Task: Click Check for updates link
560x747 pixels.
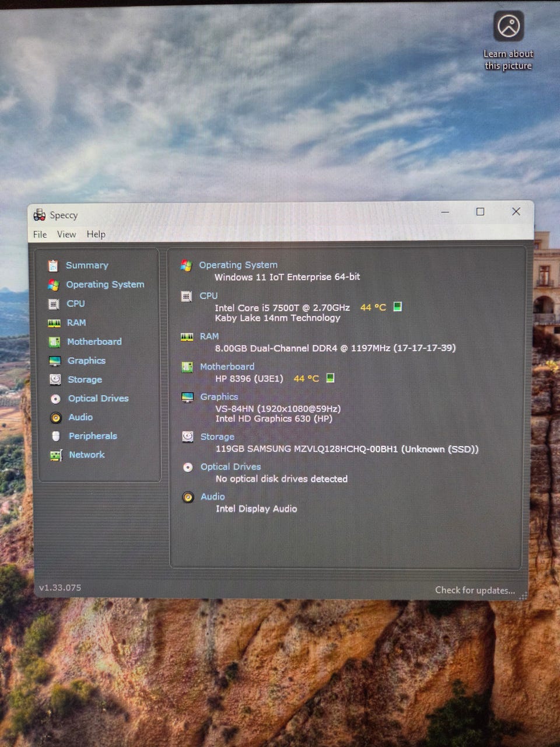Action: click(x=475, y=590)
